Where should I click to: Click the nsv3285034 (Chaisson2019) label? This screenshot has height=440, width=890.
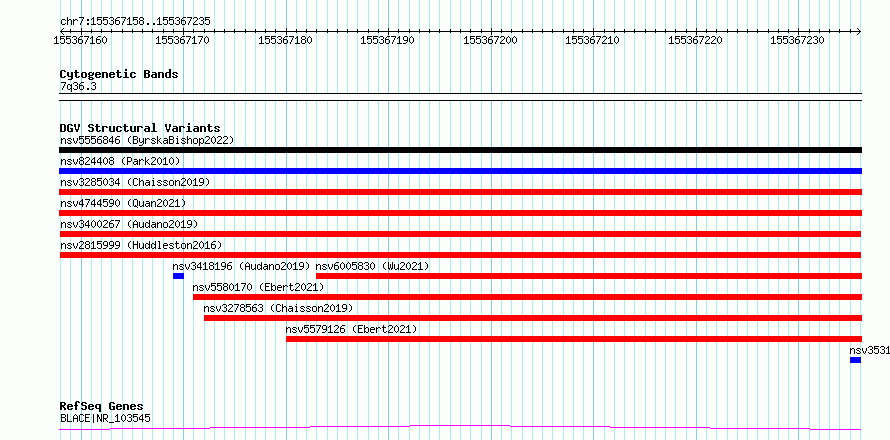point(135,182)
